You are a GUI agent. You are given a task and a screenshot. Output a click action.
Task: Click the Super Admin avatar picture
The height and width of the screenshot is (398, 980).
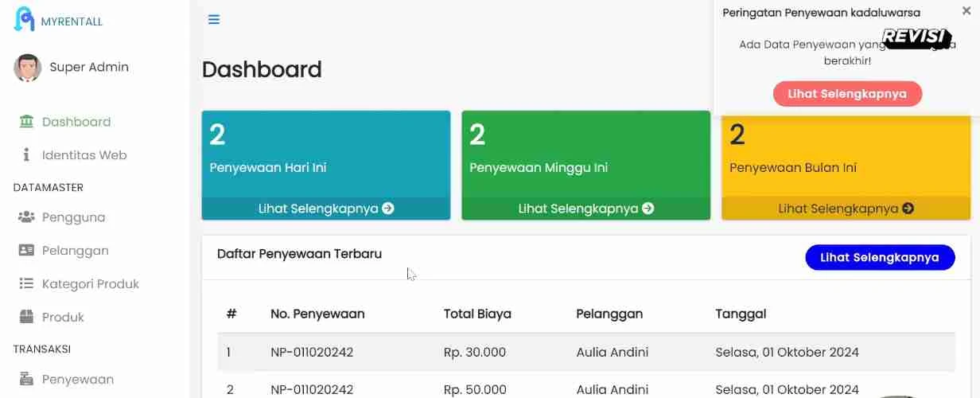[28, 68]
